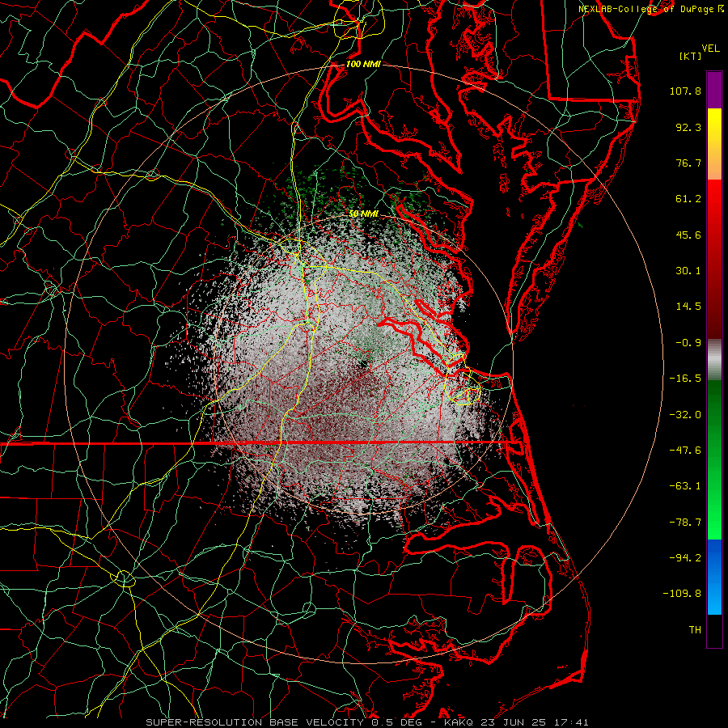Image resolution: width=728 pixels, height=728 pixels.
Task: Click the -63.1 legend value
Action: 685,486
